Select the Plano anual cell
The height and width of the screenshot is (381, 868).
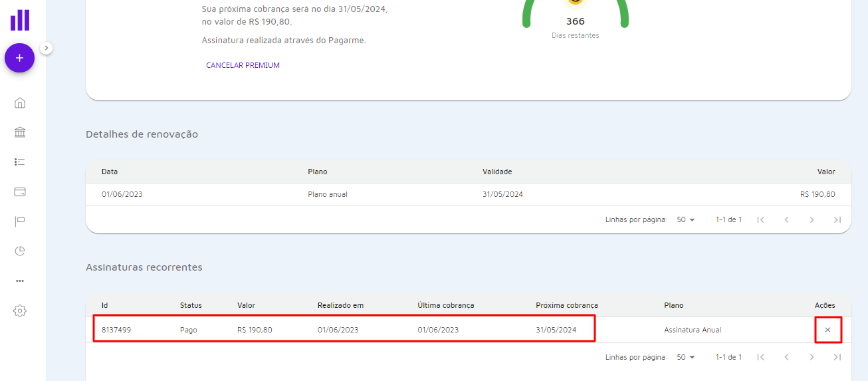pos(328,194)
